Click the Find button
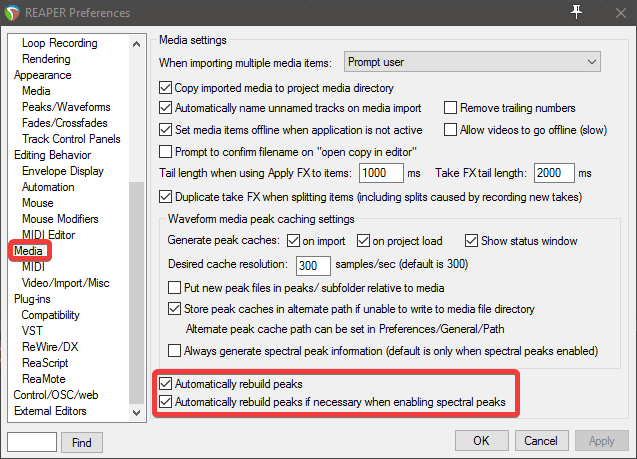 pyautogui.click(x=82, y=442)
